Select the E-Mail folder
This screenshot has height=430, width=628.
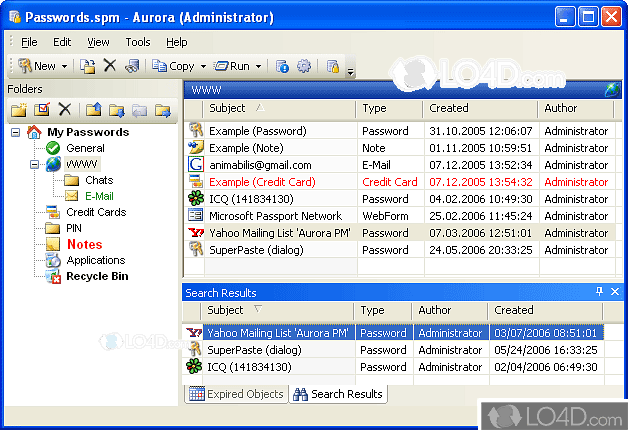[99, 196]
